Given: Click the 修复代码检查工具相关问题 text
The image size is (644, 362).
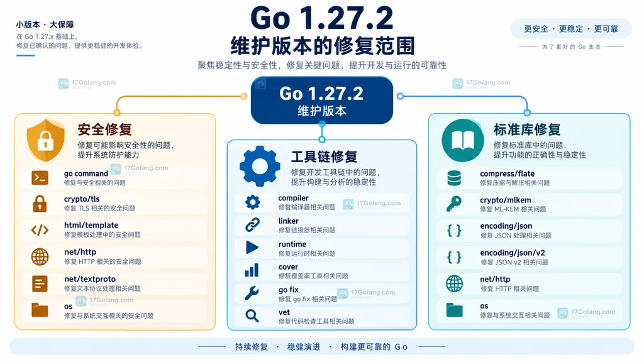Looking at the screenshot, I should click(x=316, y=321).
